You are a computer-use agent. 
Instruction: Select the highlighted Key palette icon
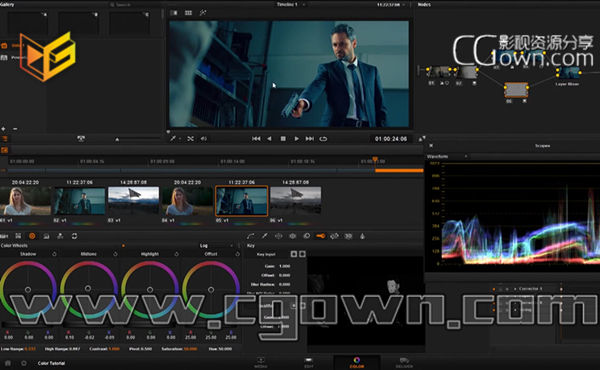point(321,236)
